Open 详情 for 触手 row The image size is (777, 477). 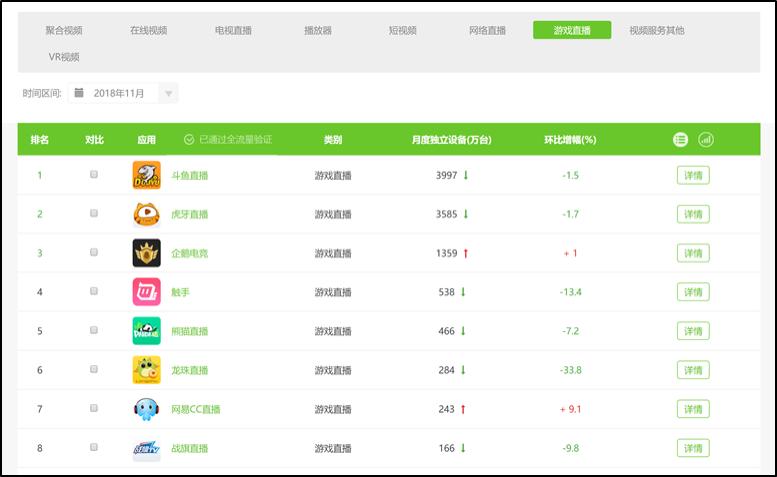pos(693,292)
